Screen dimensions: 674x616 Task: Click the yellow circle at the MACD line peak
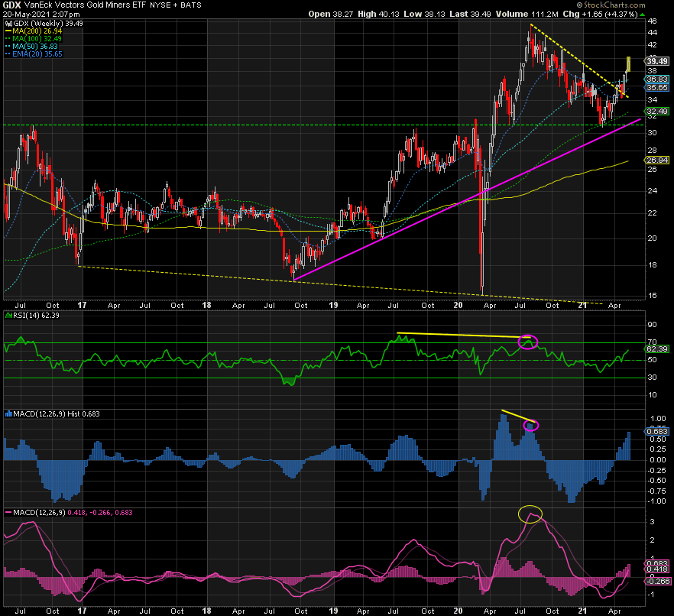pyautogui.click(x=530, y=514)
